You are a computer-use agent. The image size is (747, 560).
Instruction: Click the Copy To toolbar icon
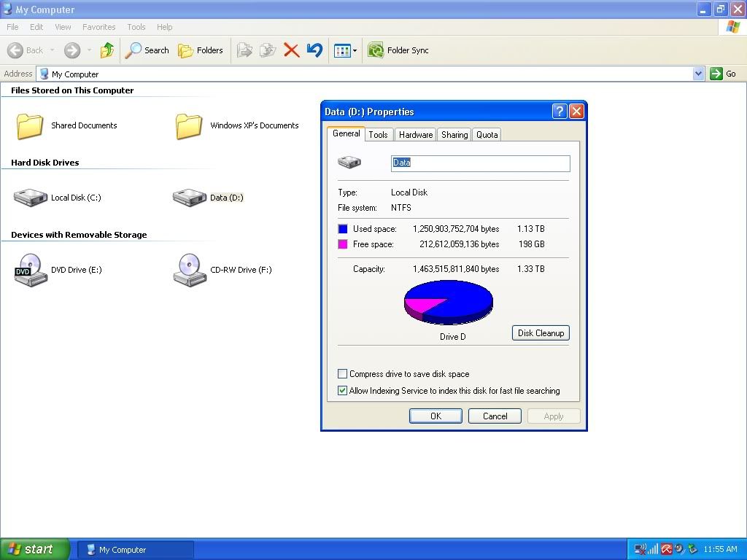click(x=268, y=50)
